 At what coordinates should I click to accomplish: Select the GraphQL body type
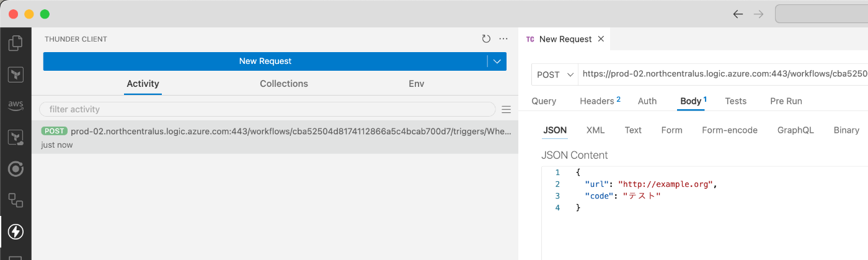coord(795,130)
